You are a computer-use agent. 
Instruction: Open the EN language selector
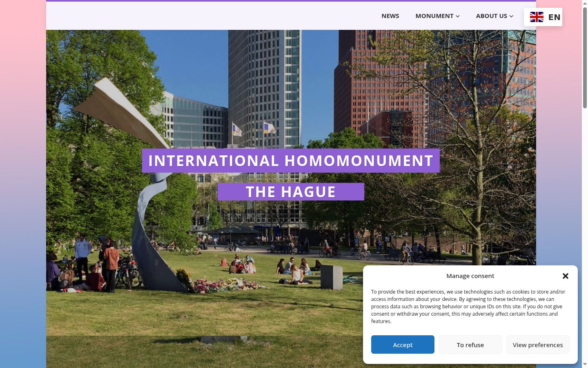click(543, 17)
